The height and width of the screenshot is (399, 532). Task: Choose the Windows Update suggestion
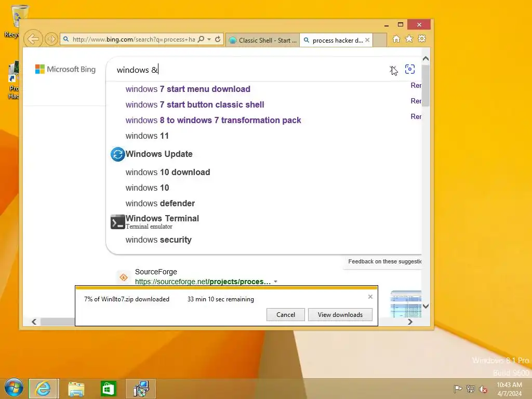159,154
